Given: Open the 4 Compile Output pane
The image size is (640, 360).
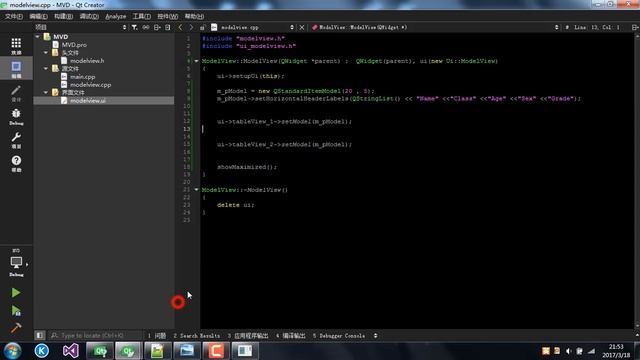Looking at the screenshot, I should click(x=291, y=336).
